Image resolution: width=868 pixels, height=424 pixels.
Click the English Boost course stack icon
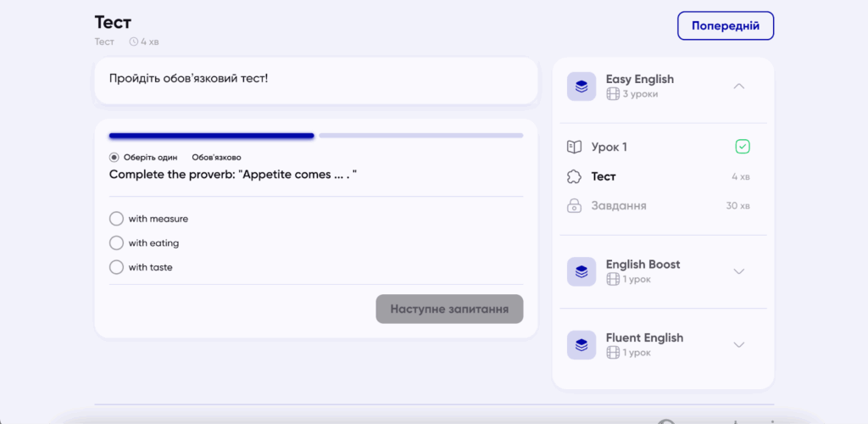581,271
